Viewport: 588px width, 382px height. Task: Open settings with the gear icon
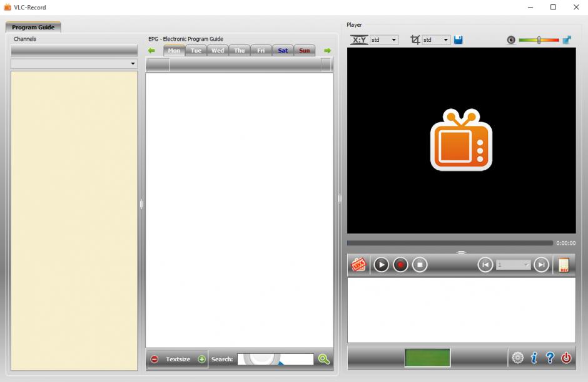(x=517, y=358)
